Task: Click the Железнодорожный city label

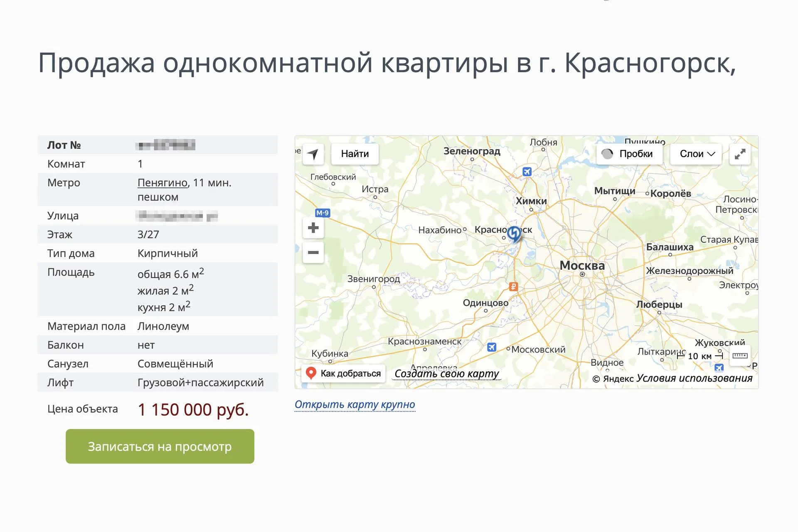Action: coord(690,271)
